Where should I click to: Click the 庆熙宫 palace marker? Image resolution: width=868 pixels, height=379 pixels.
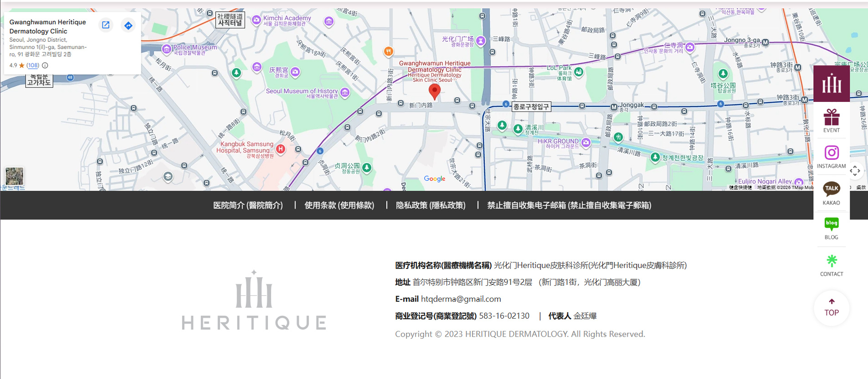(x=296, y=72)
